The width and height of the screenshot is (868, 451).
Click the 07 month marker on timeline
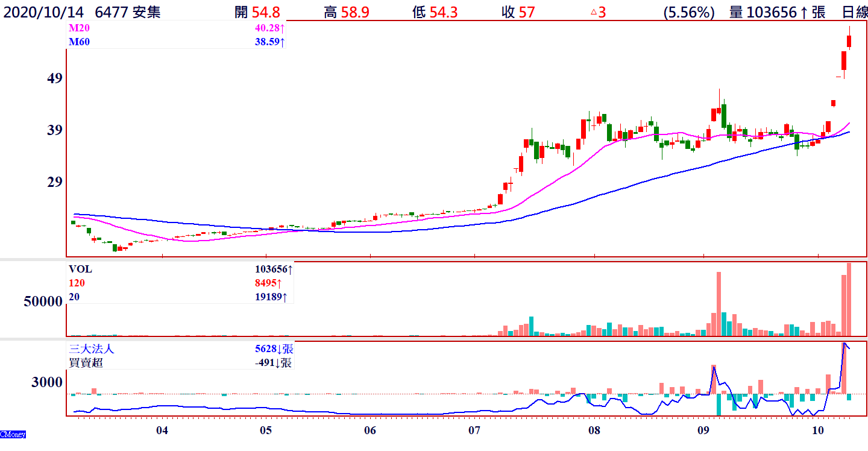point(474,430)
